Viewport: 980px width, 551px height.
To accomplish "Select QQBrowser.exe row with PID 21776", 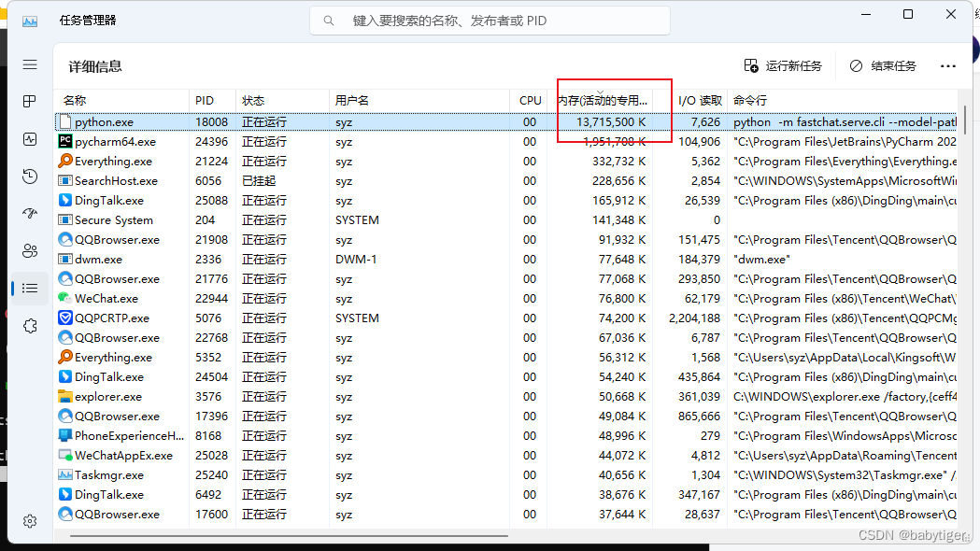I will coord(506,279).
